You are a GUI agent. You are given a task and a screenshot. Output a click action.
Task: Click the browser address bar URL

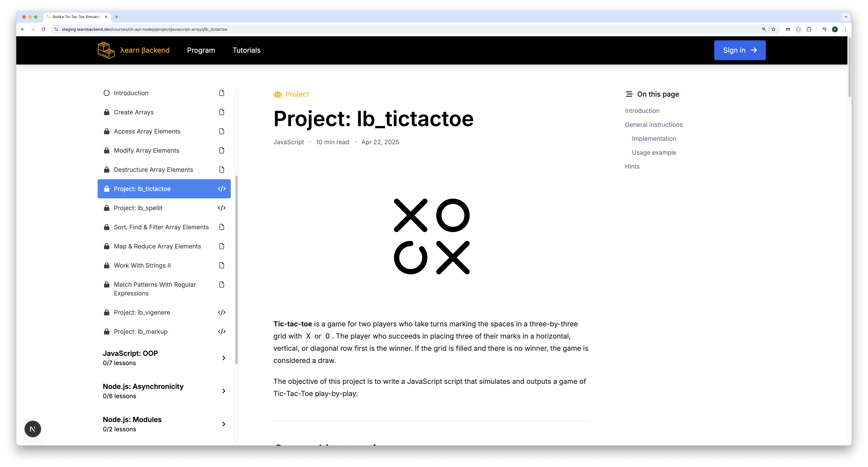[x=144, y=29]
